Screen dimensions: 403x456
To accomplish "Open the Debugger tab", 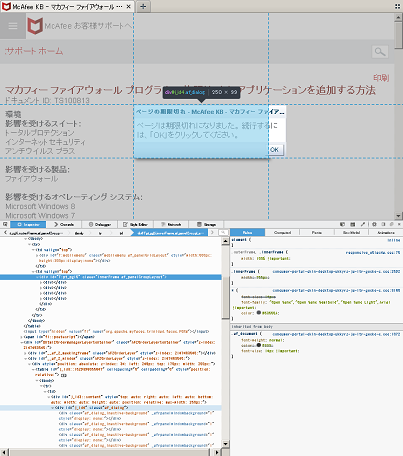I will click(100, 224).
